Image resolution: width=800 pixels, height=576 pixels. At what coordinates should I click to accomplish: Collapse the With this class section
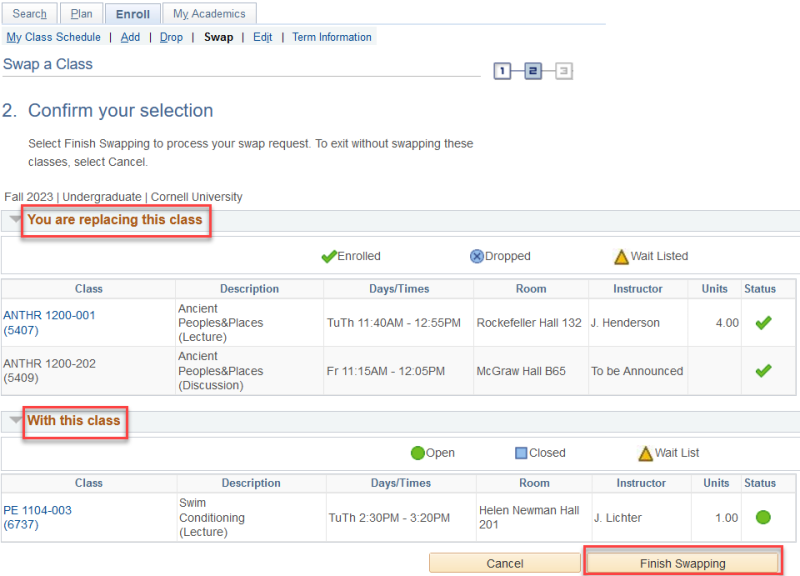click(x=14, y=422)
